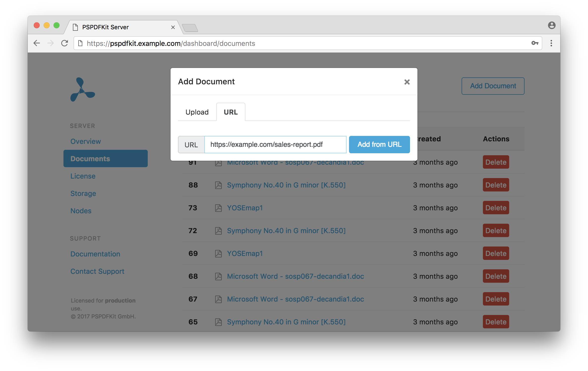This screenshot has height=371, width=588.
Task: Click the Add Document button
Action: click(x=493, y=86)
